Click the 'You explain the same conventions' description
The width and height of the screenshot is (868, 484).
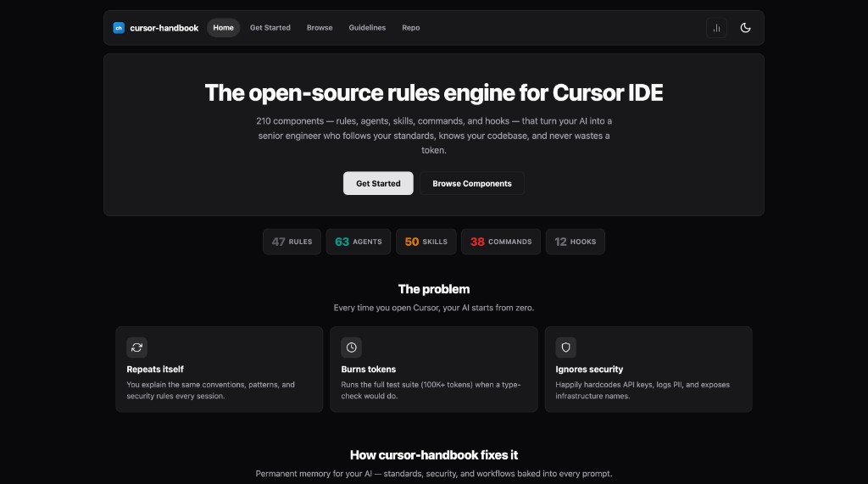210,391
